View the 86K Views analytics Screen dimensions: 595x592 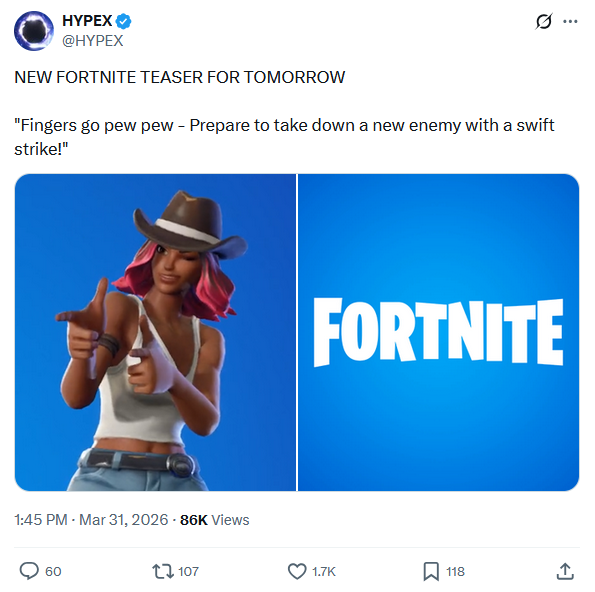(x=214, y=520)
